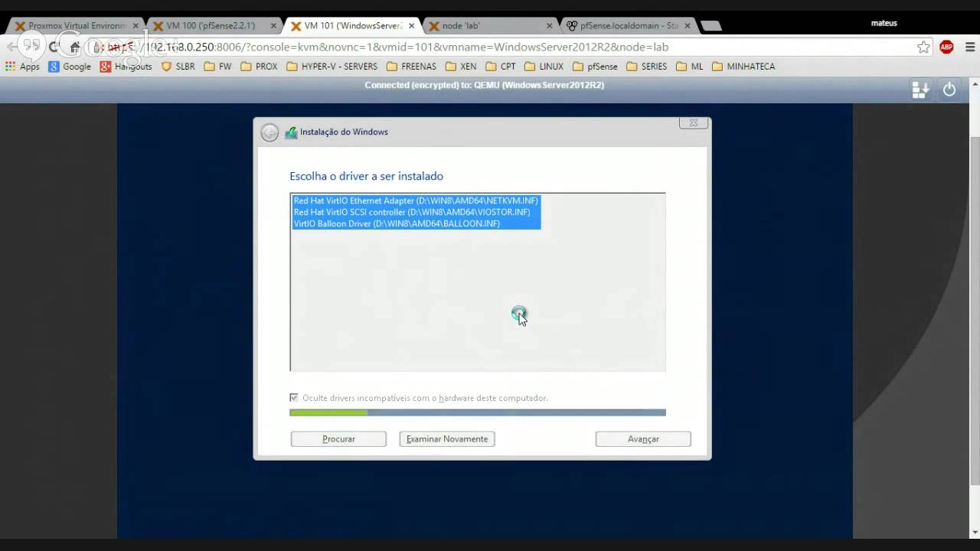Click the Examinar Novamente button

[447, 439]
